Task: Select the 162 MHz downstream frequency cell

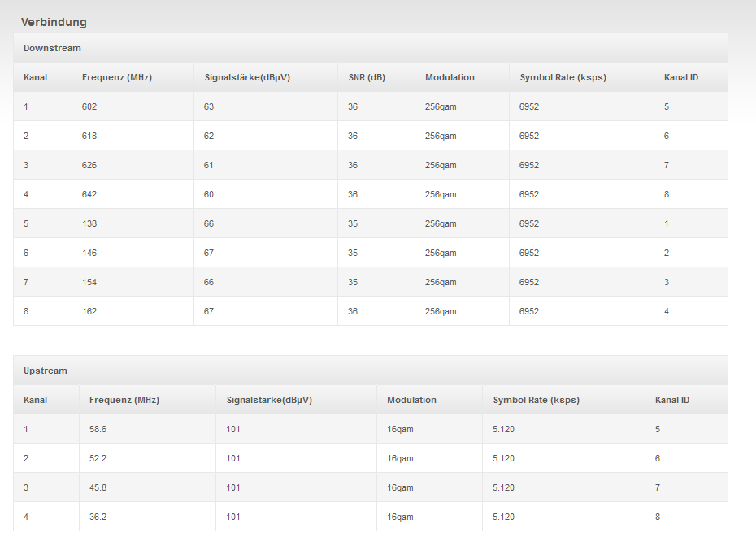Action: (x=89, y=311)
